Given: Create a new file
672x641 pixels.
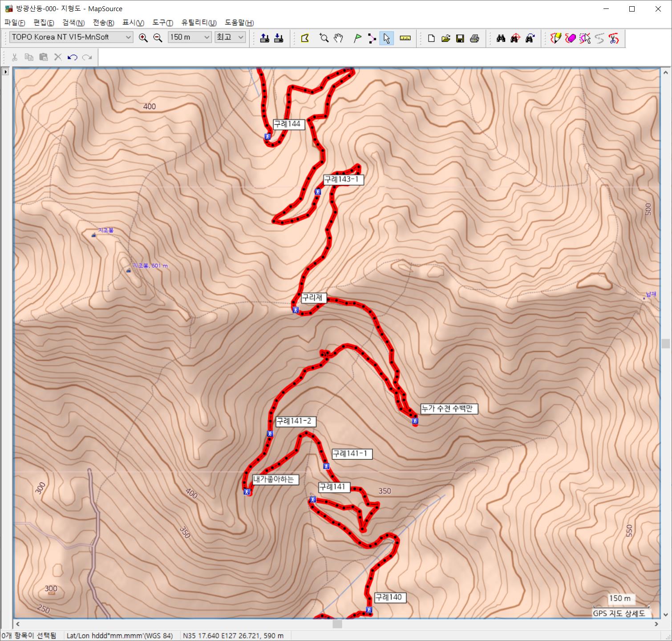Looking at the screenshot, I should [431, 38].
